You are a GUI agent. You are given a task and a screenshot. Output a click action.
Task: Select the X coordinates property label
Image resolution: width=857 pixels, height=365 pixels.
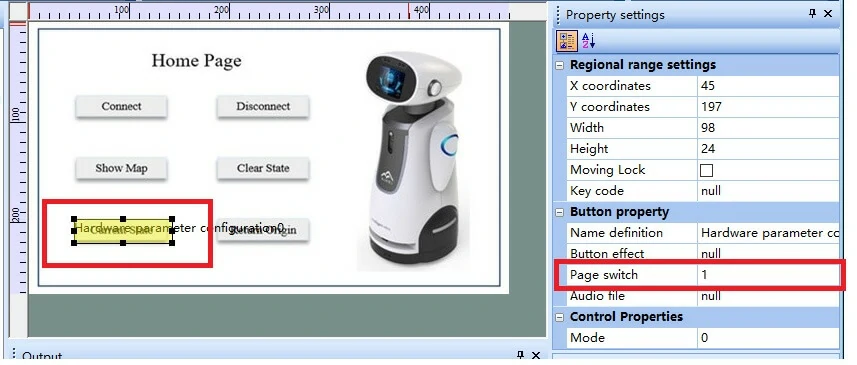click(610, 86)
